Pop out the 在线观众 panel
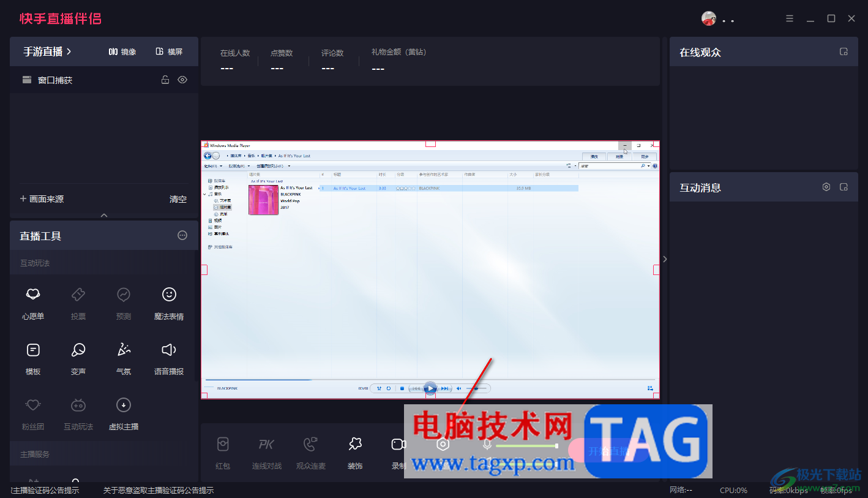This screenshot has width=868, height=498. click(x=844, y=51)
